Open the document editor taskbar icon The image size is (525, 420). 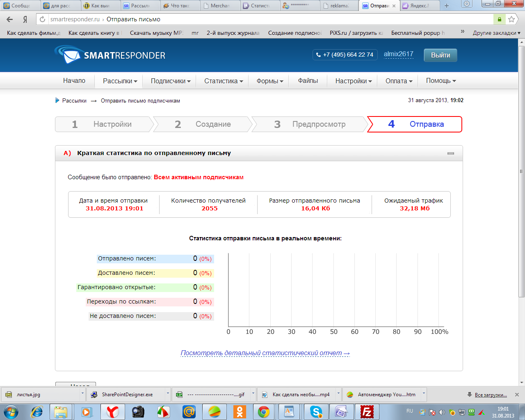tap(290, 412)
